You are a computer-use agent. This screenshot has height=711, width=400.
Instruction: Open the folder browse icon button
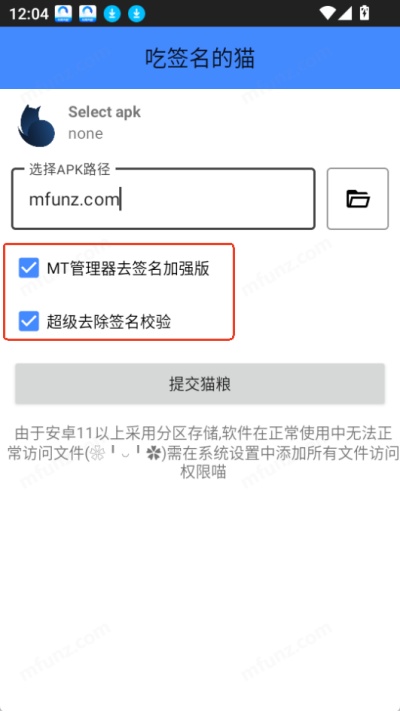[357, 199]
